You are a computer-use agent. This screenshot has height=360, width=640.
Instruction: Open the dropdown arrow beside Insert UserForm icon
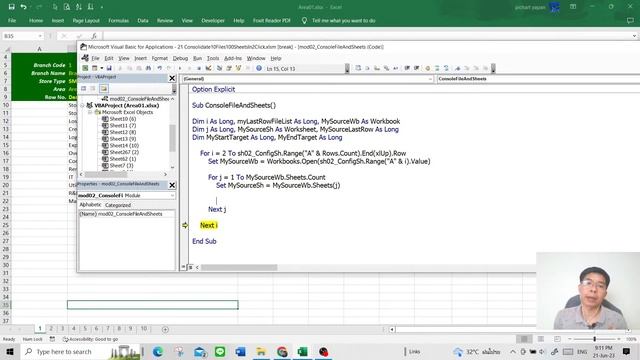click(102, 68)
